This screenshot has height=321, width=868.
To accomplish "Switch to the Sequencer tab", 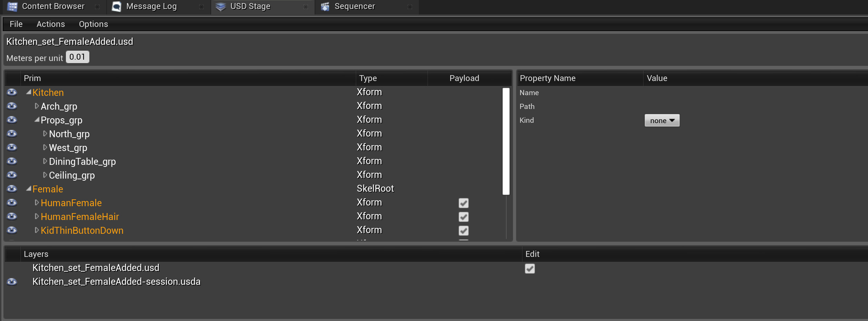I will 355,7.
